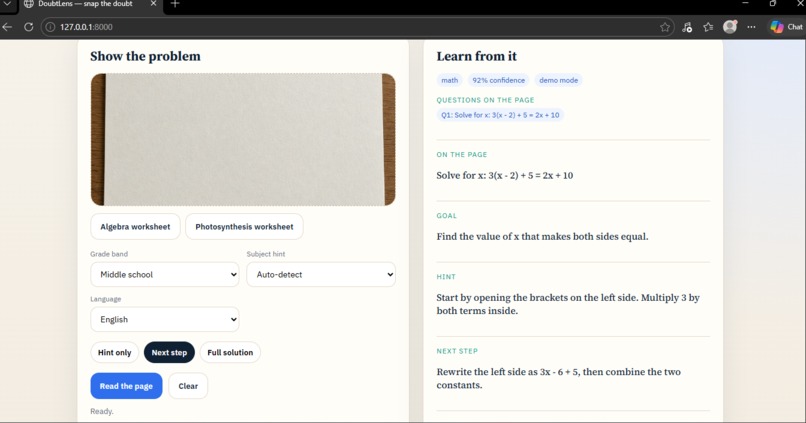Minimize the browser window
Screen dimensions: 806x423
coord(745,3)
